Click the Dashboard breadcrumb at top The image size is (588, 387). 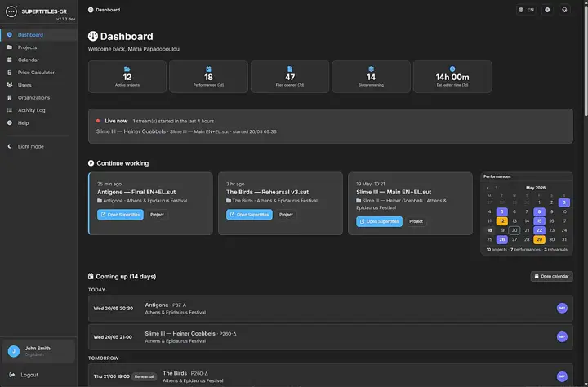[104, 10]
